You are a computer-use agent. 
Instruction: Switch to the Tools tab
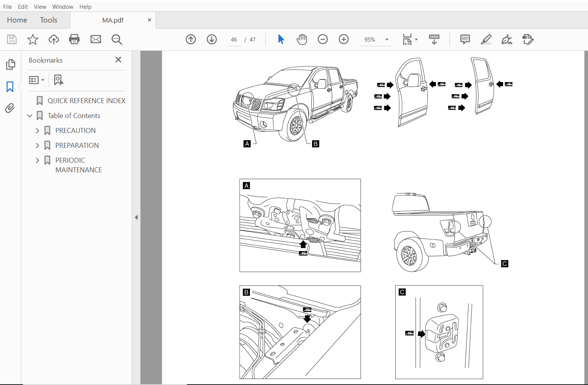tap(48, 20)
